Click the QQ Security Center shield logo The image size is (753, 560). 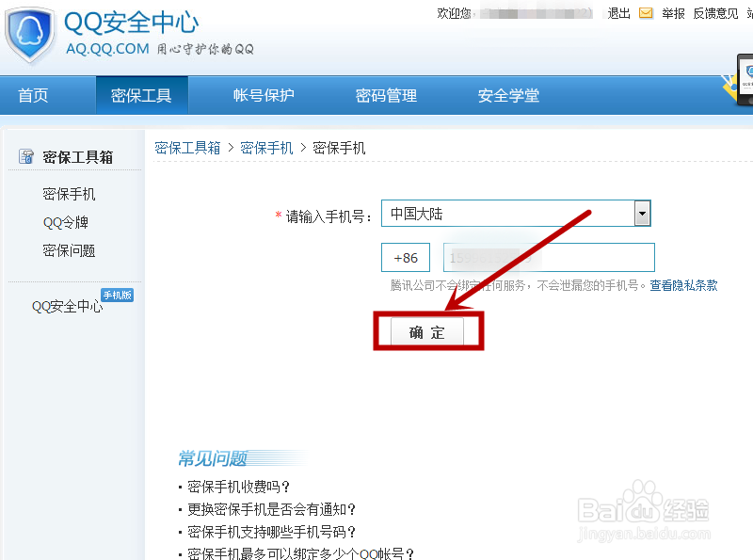tap(30, 35)
